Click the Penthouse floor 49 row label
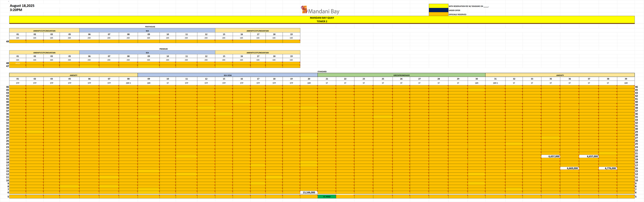Viewport: 644px width, 202px height. pos(7,41)
